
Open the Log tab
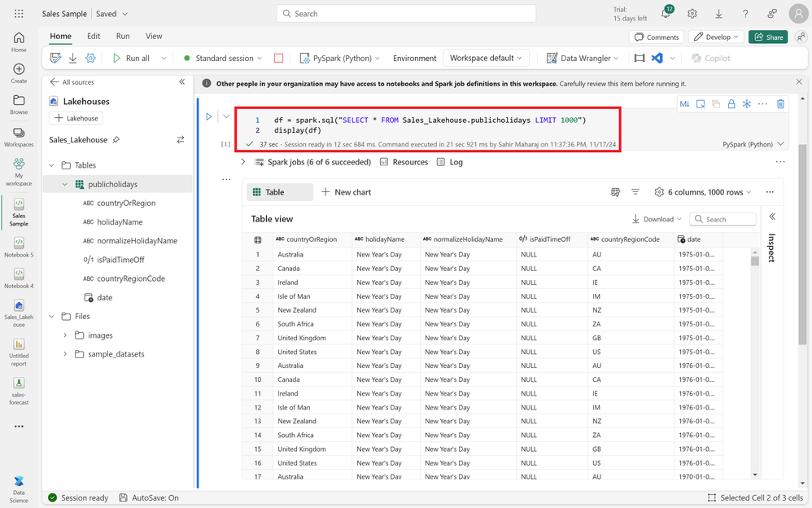tap(449, 162)
